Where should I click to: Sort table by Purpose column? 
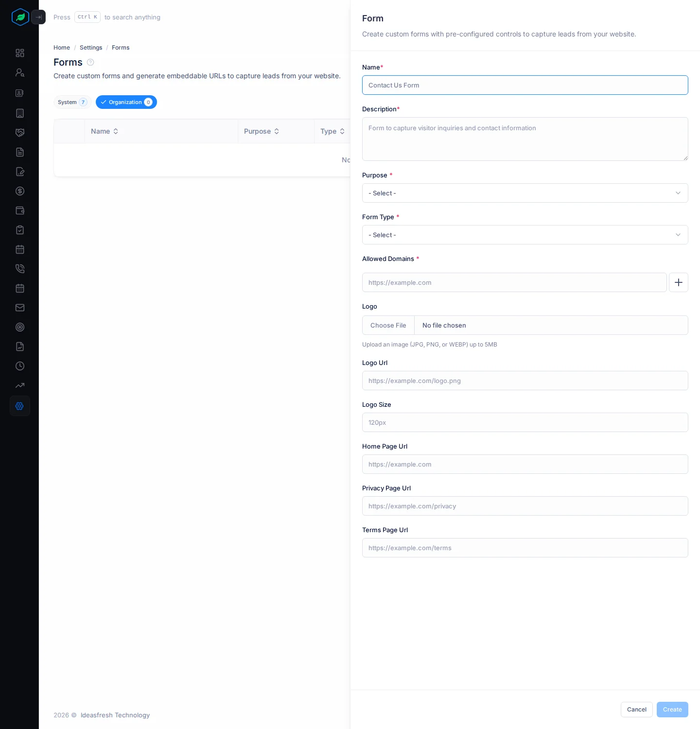click(x=262, y=131)
